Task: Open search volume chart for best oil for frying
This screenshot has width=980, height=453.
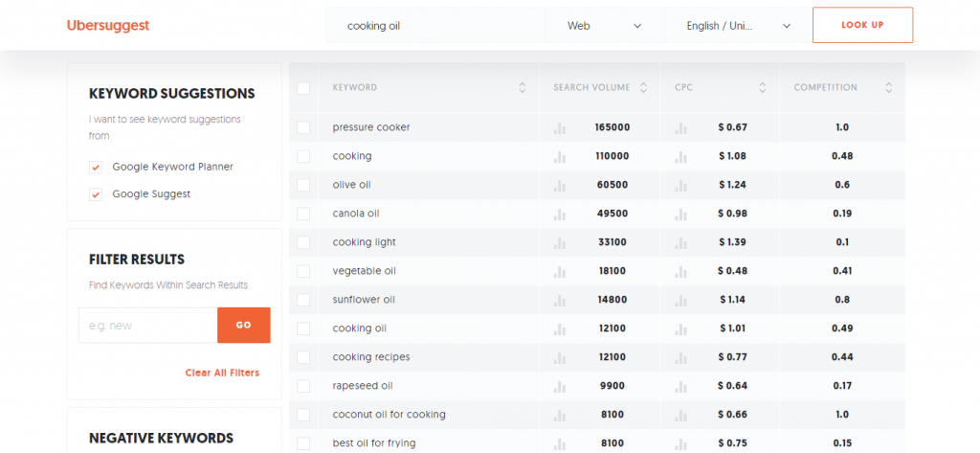Action: (x=559, y=444)
